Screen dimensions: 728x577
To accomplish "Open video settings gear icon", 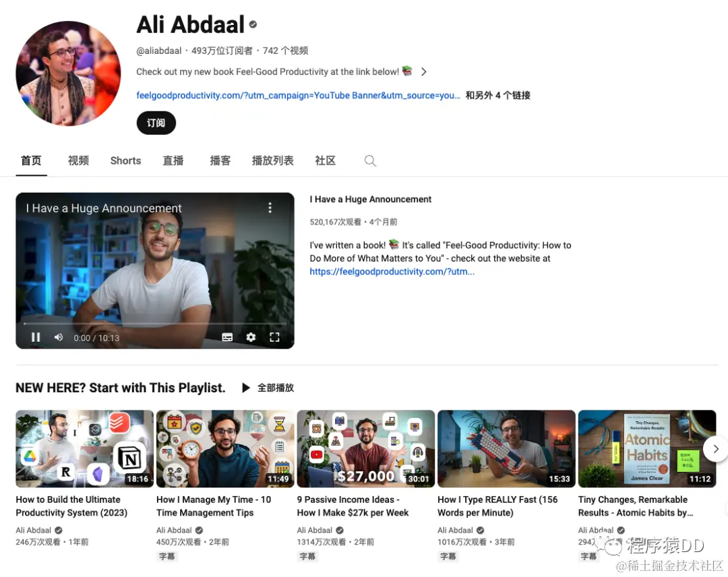I will click(x=251, y=338).
